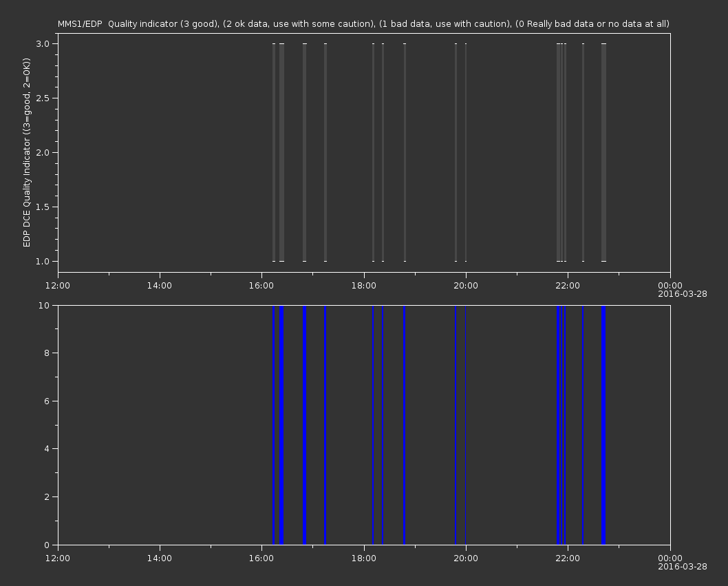
Task: Click the 22:00 time label under upper plot
Action: tap(568, 285)
